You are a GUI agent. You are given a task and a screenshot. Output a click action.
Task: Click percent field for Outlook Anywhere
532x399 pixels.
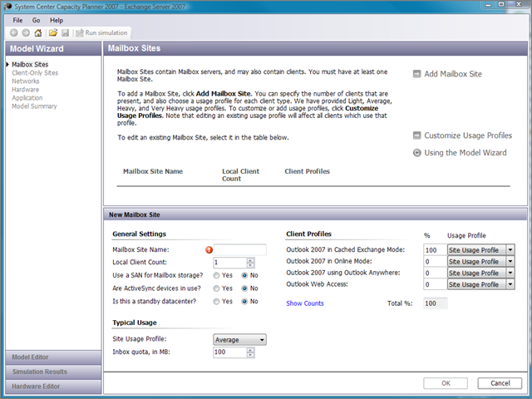[x=436, y=273]
